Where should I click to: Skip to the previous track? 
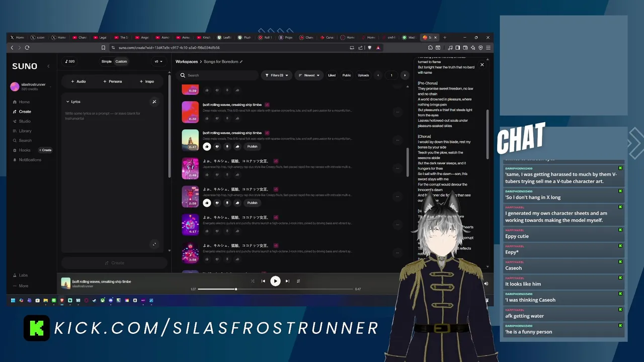[x=263, y=281]
